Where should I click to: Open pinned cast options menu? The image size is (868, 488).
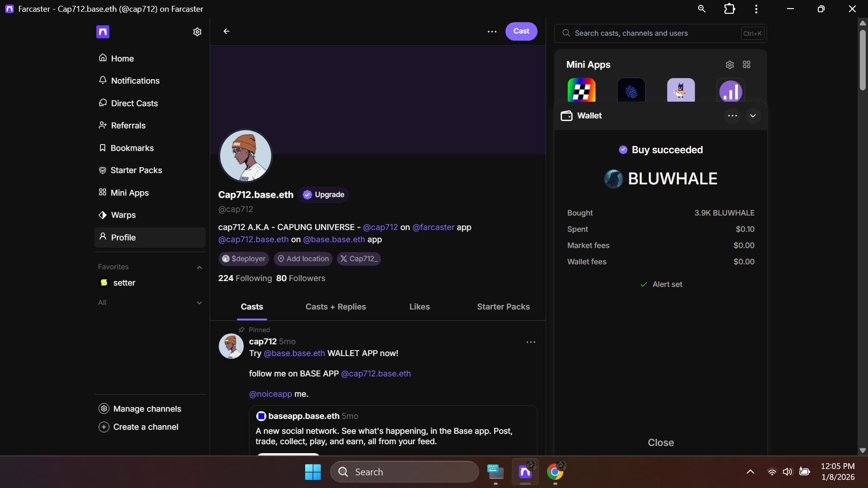coord(531,342)
